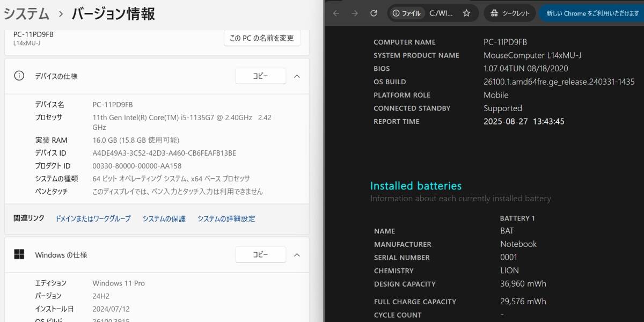Open the システムの詳細設定 link

(x=226, y=218)
